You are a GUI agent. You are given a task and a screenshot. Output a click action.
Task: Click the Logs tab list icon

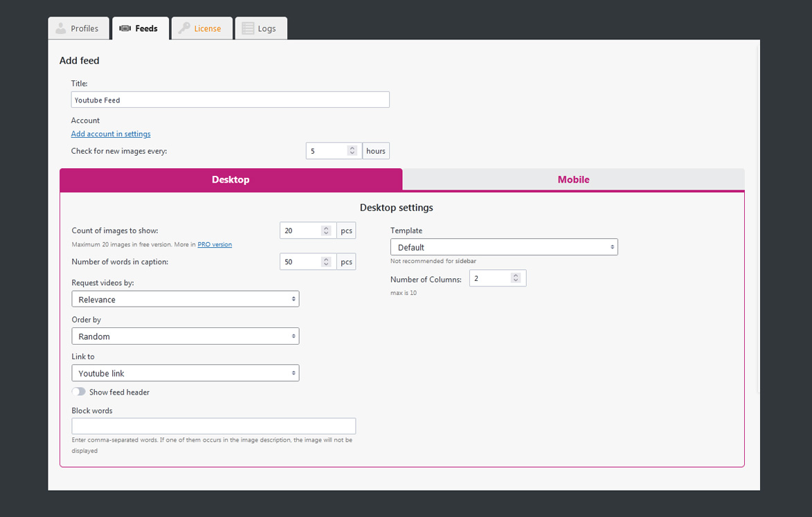click(248, 28)
